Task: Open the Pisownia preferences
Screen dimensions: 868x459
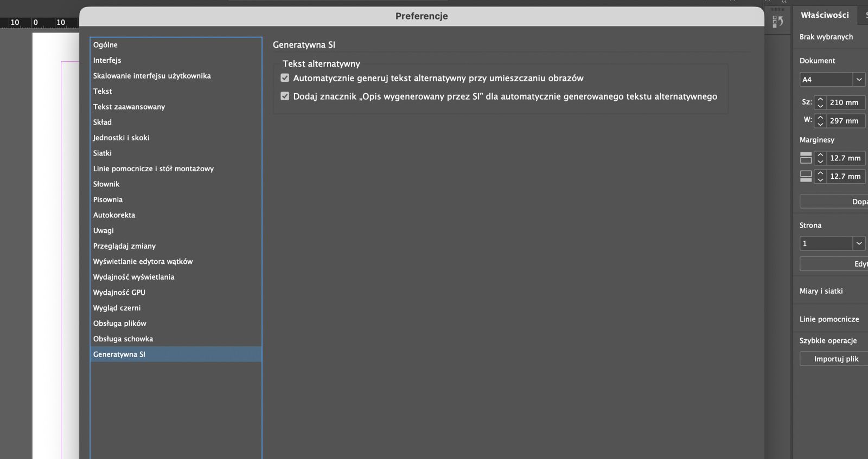Action: (x=176, y=199)
